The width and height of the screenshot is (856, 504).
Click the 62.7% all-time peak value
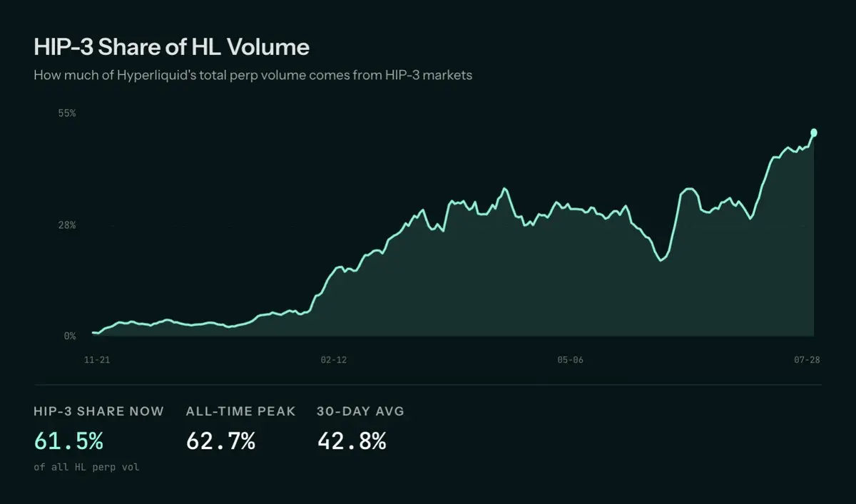220,441
